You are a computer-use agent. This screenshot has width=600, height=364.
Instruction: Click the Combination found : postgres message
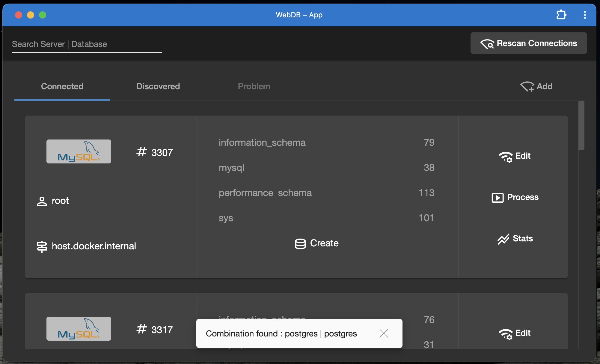pyautogui.click(x=281, y=333)
